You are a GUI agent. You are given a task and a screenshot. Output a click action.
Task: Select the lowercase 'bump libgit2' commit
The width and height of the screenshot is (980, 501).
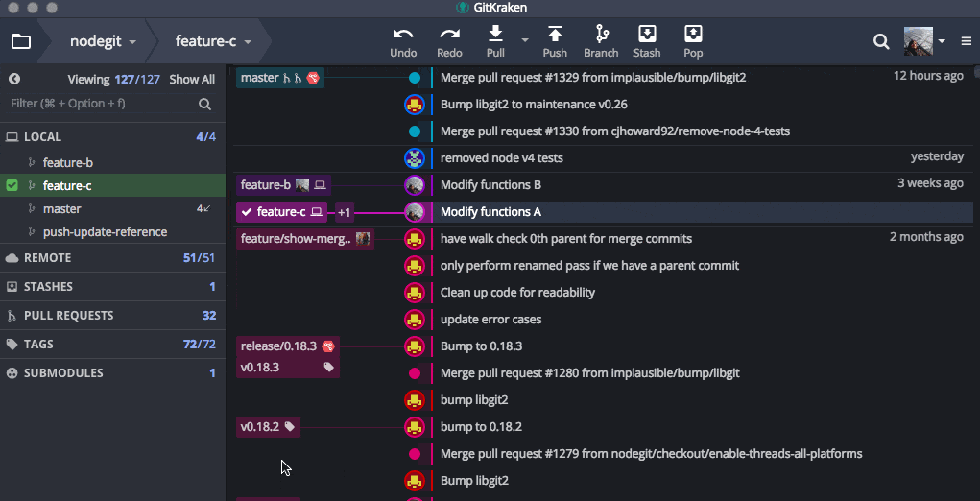(474, 400)
